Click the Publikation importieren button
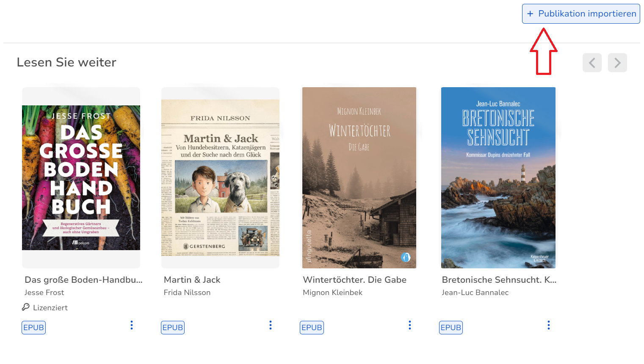Screen dimensions: 644x364 tap(580, 14)
